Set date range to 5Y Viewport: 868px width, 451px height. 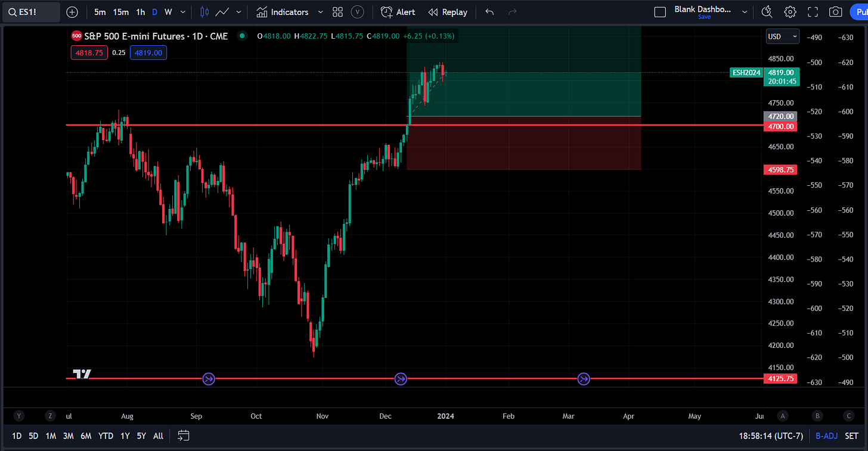141,436
